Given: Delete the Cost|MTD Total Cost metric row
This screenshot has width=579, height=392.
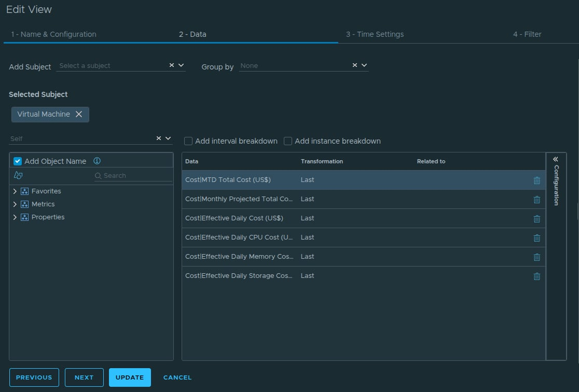Looking at the screenshot, I should [537, 180].
